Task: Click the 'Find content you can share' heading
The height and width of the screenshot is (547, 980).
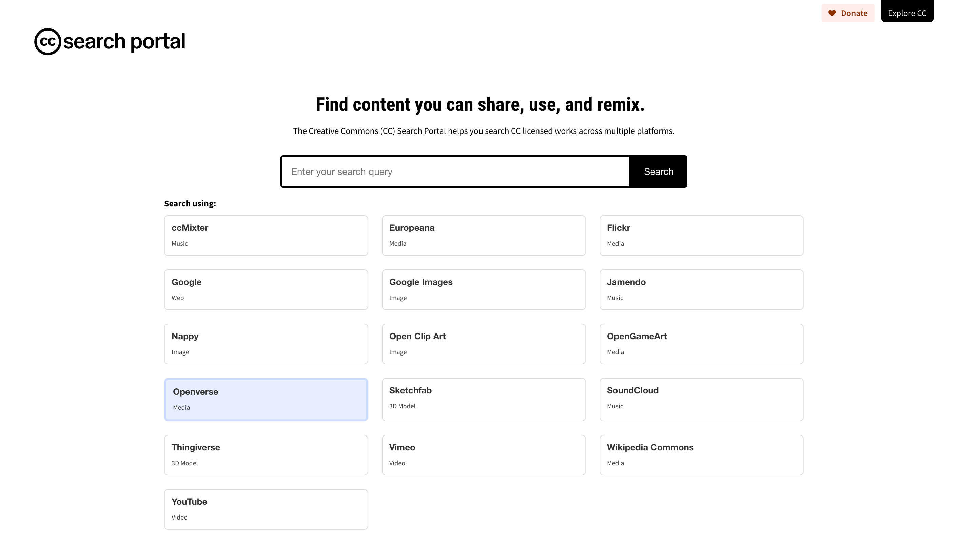Action: (480, 104)
